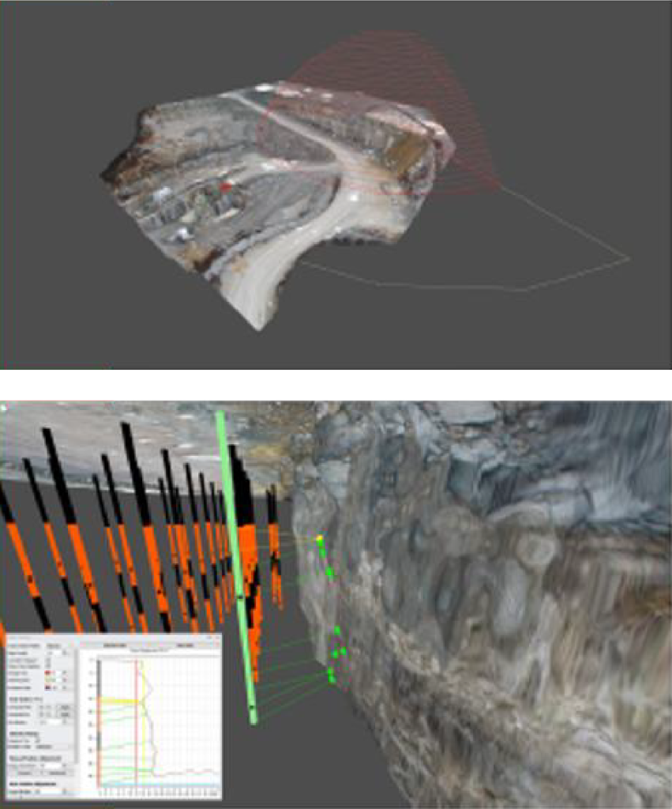Viewport: 672px width, 809px height.
Task: Click the black marker on green borehole
Action: pos(239,596)
